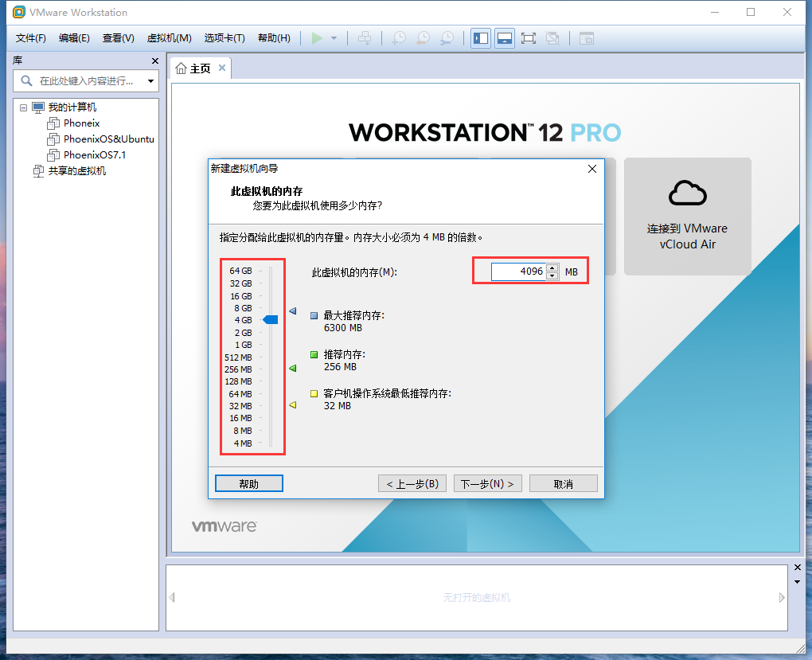Screen dimensions: 812x660
Task: Click the 4 MB slider label
Action: point(243,443)
